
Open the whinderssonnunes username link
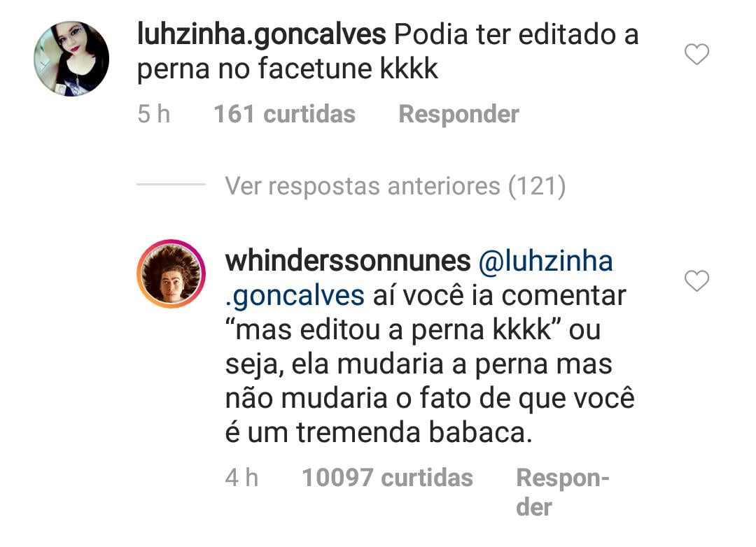coord(348,261)
